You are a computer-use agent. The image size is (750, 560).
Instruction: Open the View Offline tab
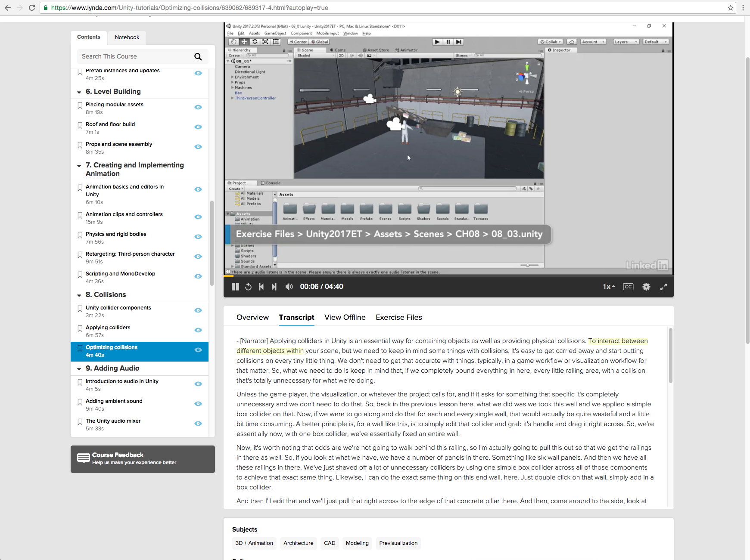[x=345, y=317]
